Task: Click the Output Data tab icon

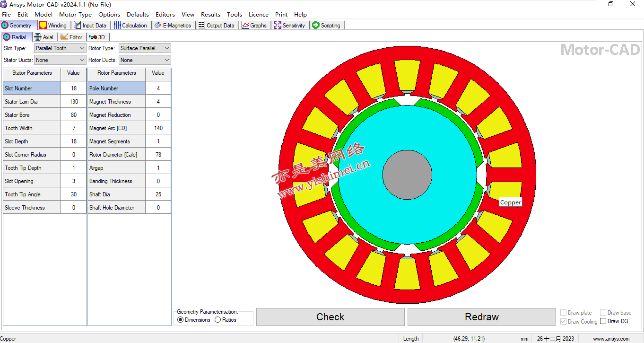Action: click(x=202, y=25)
